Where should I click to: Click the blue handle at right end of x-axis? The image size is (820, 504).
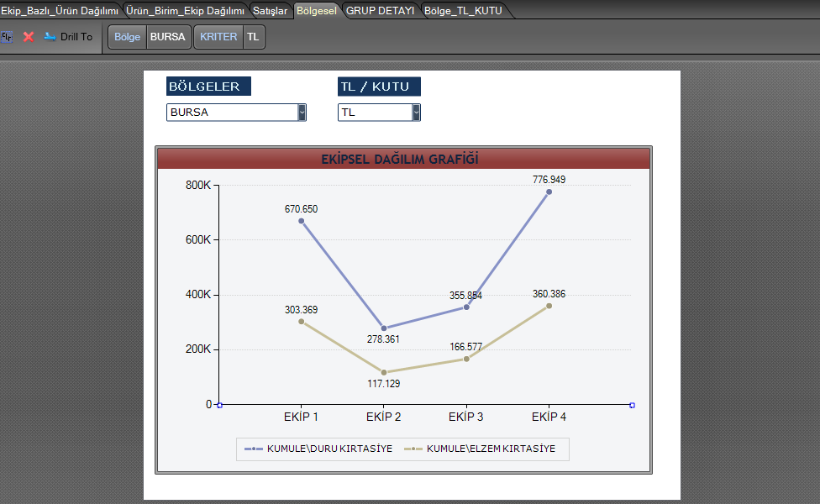click(x=632, y=405)
